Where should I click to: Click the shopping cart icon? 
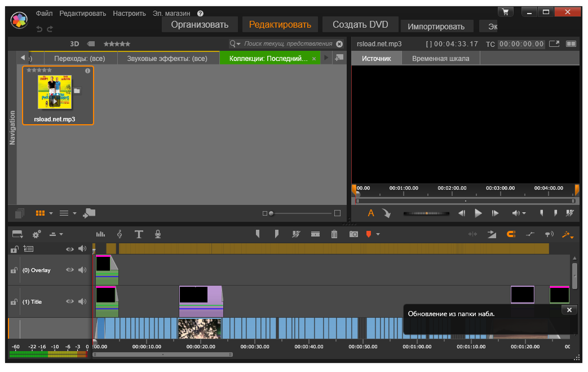pyautogui.click(x=505, y=11)
